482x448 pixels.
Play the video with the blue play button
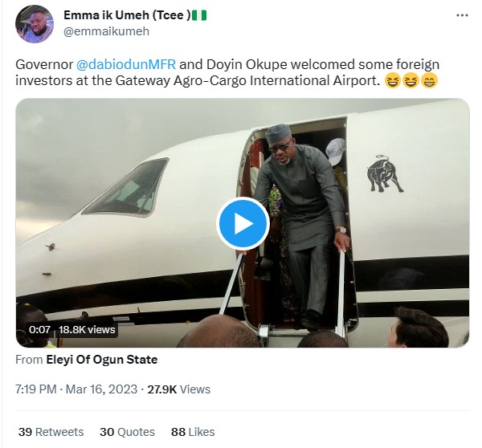coord(242,222)
